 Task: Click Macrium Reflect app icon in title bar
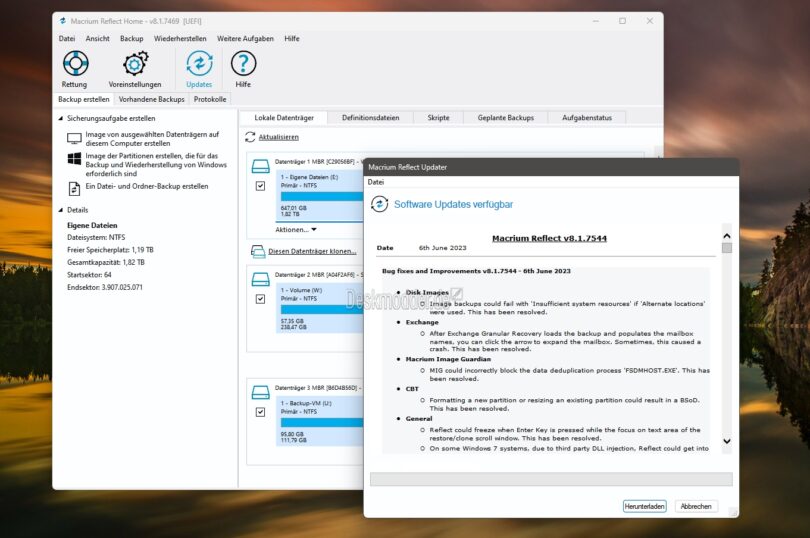[63, 21]
